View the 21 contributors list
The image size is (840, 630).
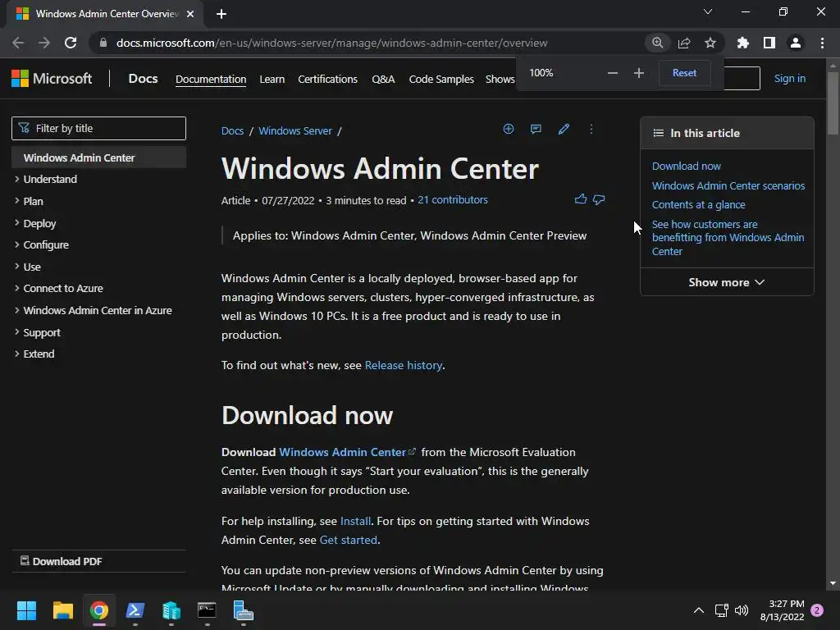pyautogui.click(x=453, y=200)
